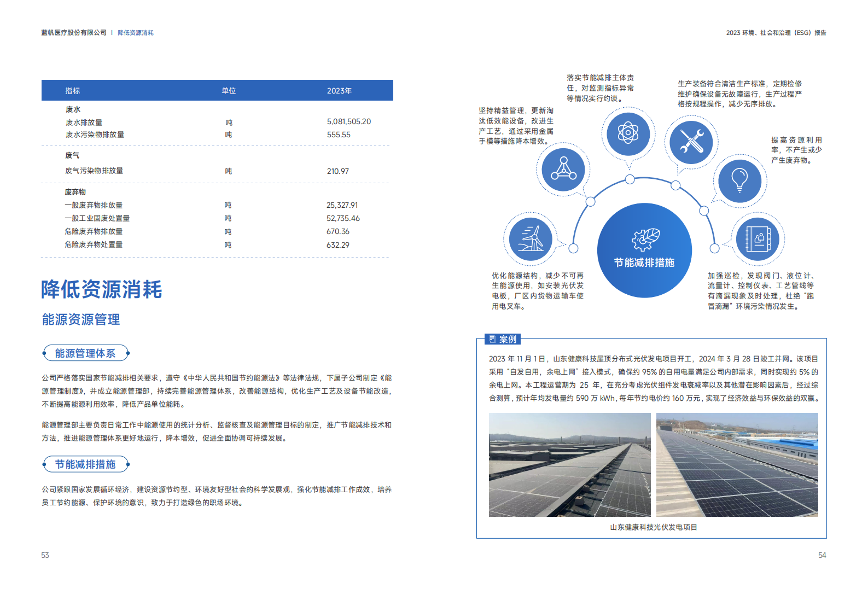Select the 能源管理体系 pill heading

[x=86, y=353]
